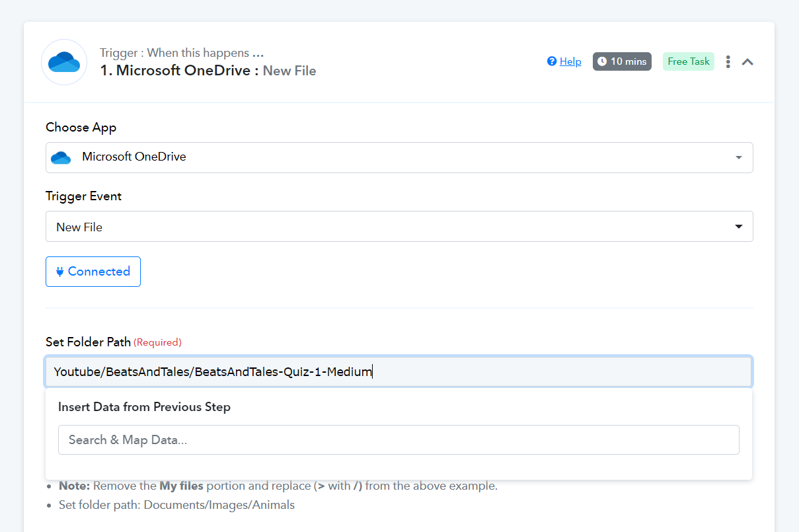The height and width of the screenshot is (532, 799).
Task: Open the three-dot step options menu
Action: pos(728,61)
